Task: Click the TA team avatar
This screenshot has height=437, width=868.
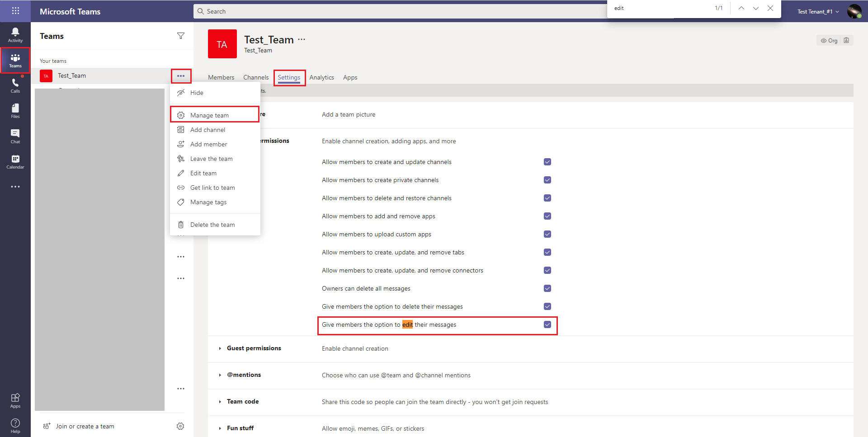Action: pyautogui.click(x=222, y=44)
